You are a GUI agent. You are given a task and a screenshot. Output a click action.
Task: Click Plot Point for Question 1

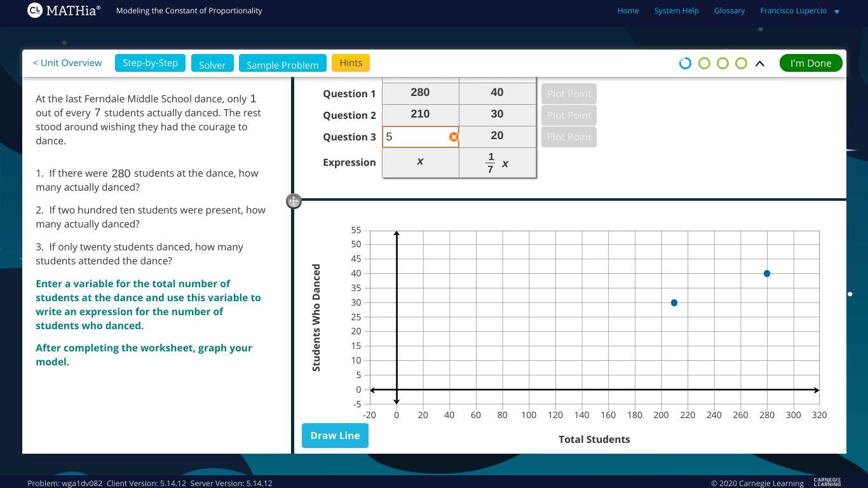[x=569, y=93]
